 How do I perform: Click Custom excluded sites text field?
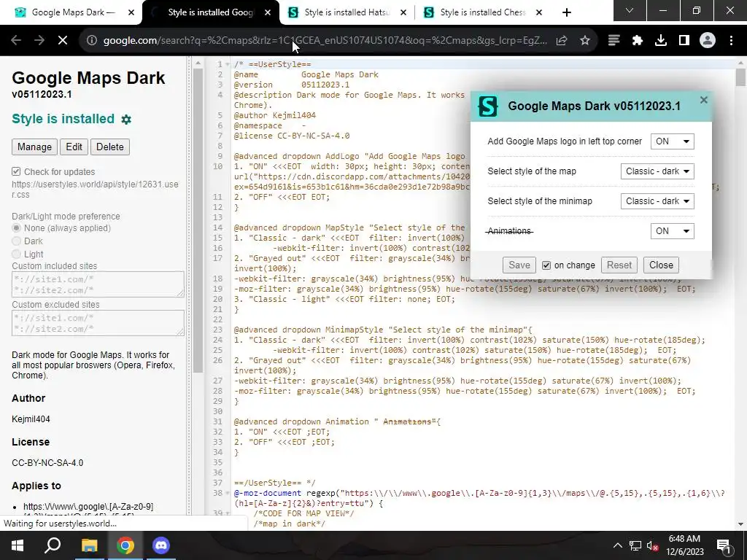98,323
